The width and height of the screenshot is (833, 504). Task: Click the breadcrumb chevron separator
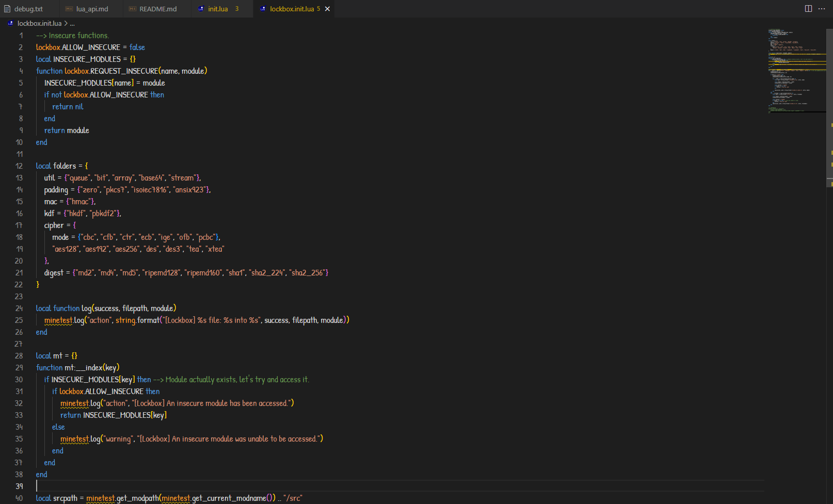tap(66, 23)
